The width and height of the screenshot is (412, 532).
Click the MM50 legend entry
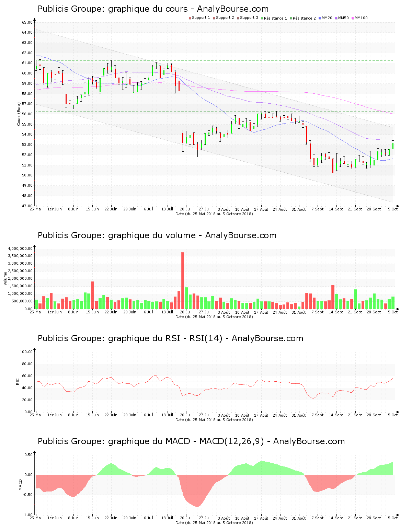coord(342,18)
